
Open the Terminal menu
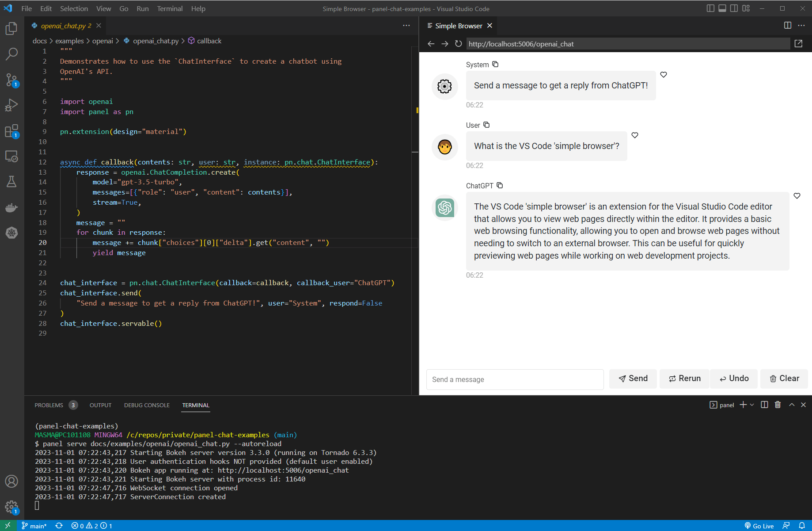click(x=170, y=8)
